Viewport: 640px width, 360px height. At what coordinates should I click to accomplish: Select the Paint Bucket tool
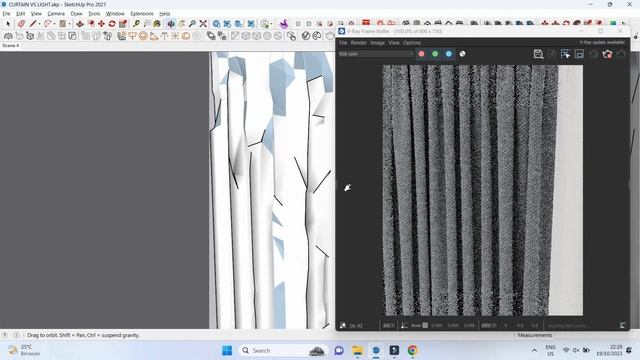(157, 24)
